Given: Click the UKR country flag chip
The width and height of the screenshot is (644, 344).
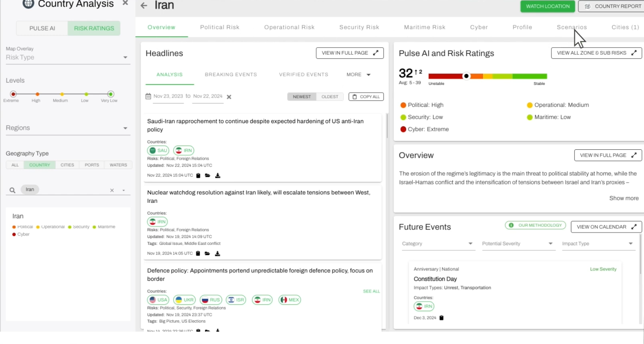Looking at the screenshot, I should point(184,300).
